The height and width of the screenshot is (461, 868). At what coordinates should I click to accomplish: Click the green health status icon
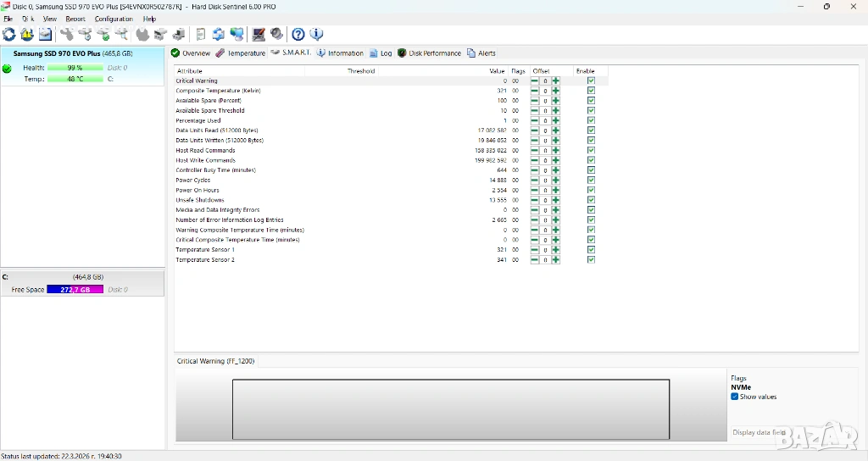8,69
